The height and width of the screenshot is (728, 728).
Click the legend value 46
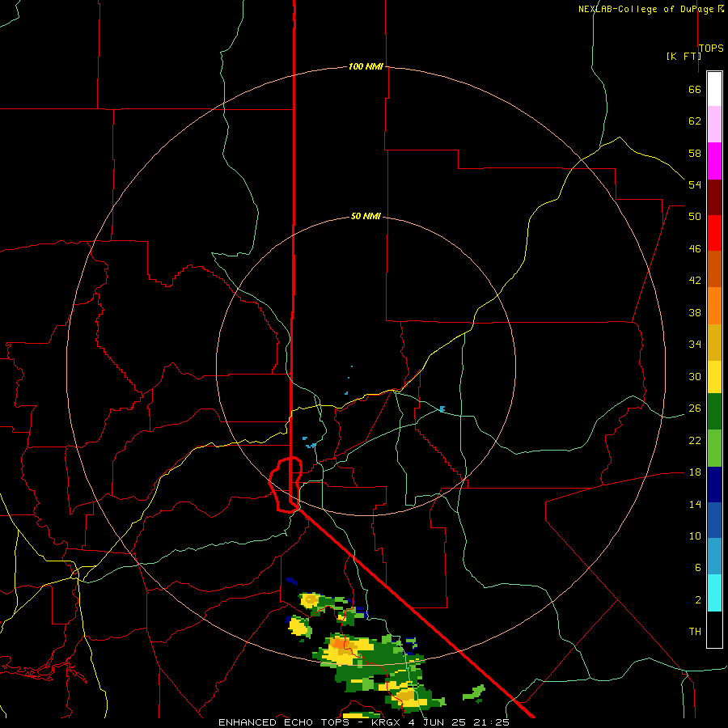coord(695,249)
